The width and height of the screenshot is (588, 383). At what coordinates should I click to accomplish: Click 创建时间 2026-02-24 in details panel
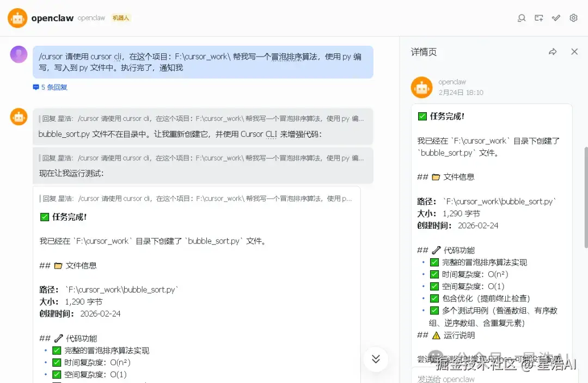coord(458,226)
